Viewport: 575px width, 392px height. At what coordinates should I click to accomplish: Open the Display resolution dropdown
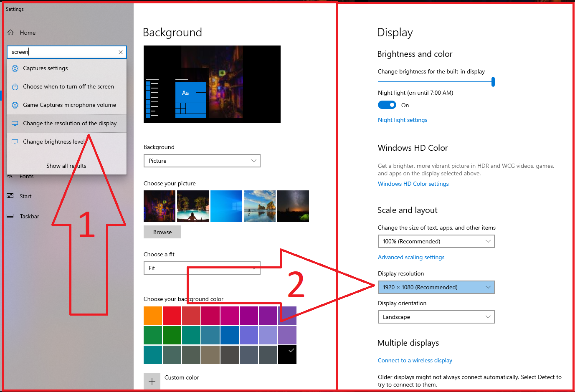(436, 287)
